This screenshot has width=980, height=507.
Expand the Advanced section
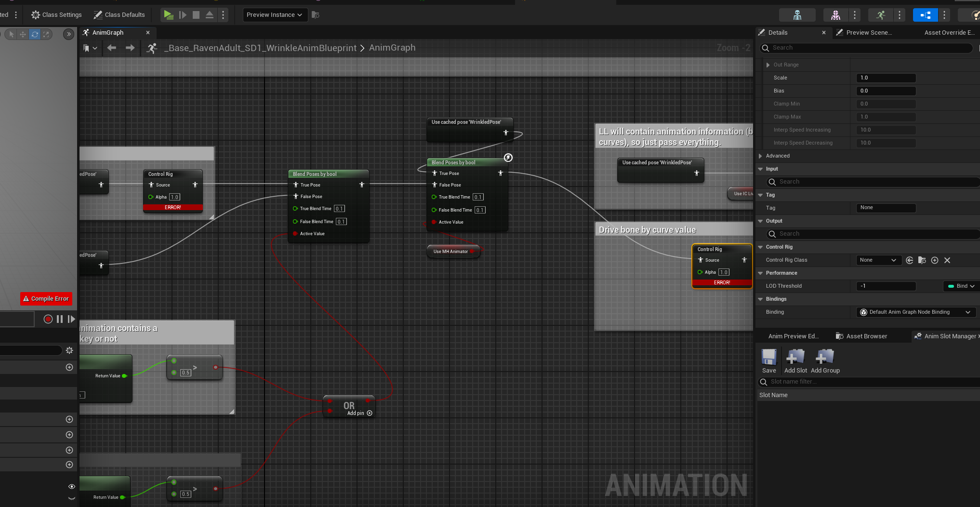tap(761, 156)
